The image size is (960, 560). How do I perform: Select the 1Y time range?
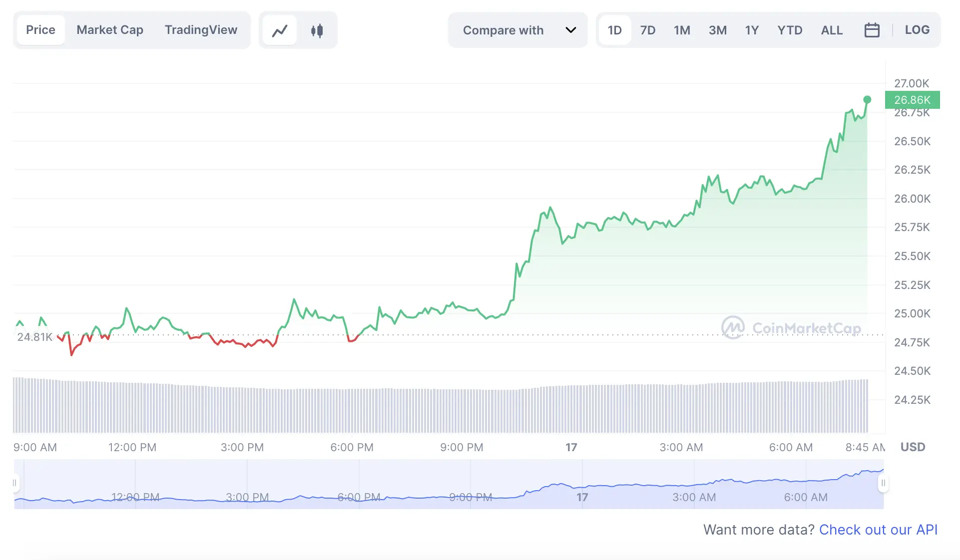click(752, 30)
